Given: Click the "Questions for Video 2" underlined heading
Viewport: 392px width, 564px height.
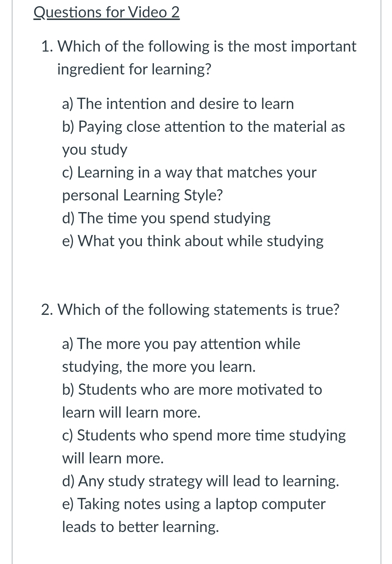Looking at the screenshot, I should [x=106, y=13].
